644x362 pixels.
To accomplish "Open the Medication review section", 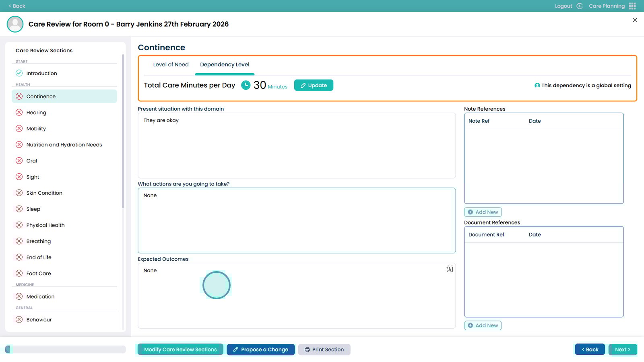I will 40,296.
